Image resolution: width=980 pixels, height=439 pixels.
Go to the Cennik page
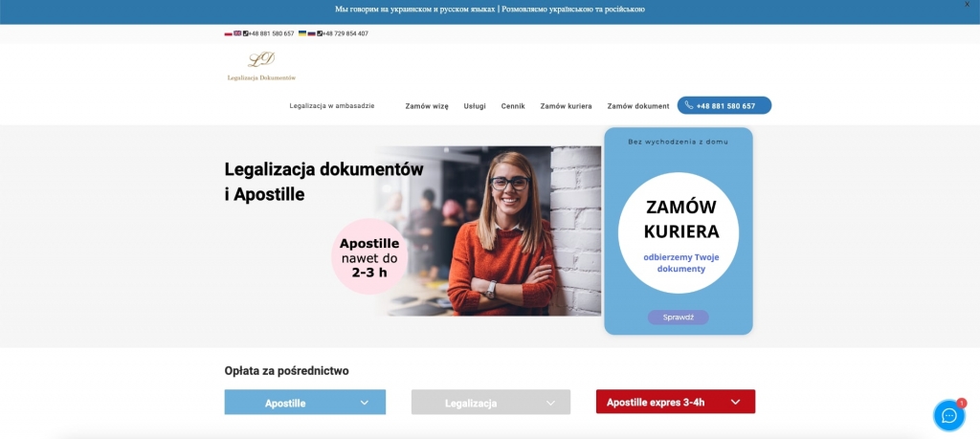coord(513,106)
